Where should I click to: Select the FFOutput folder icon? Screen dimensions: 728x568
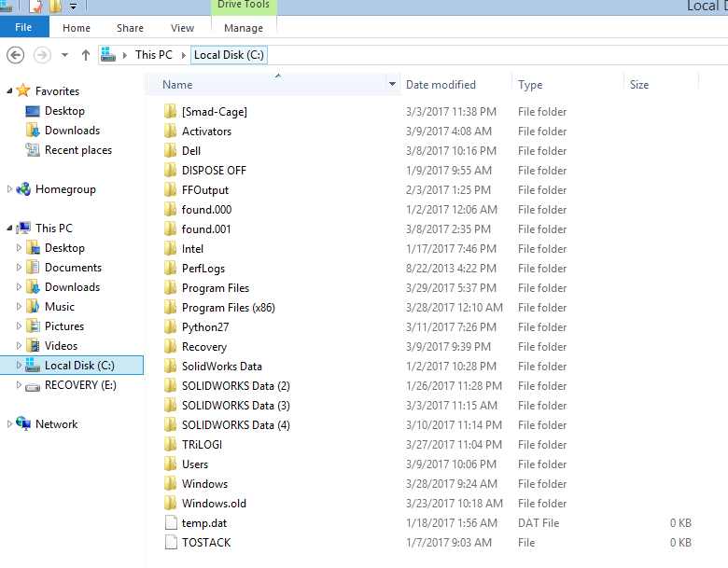click(x=171, y=189)
